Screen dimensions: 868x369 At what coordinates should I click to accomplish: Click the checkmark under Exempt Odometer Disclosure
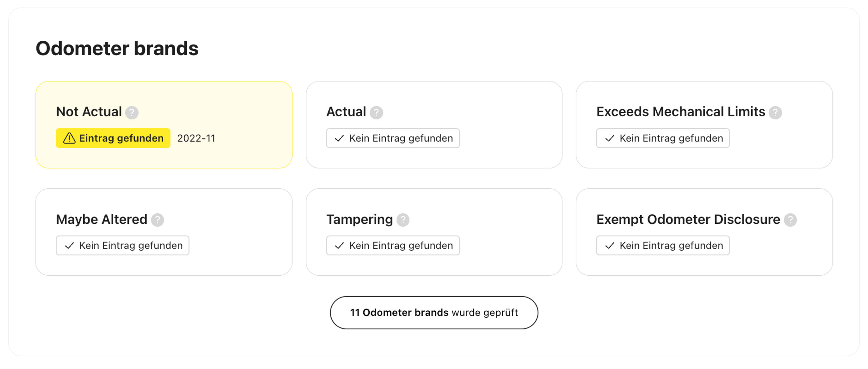[610, 246]
